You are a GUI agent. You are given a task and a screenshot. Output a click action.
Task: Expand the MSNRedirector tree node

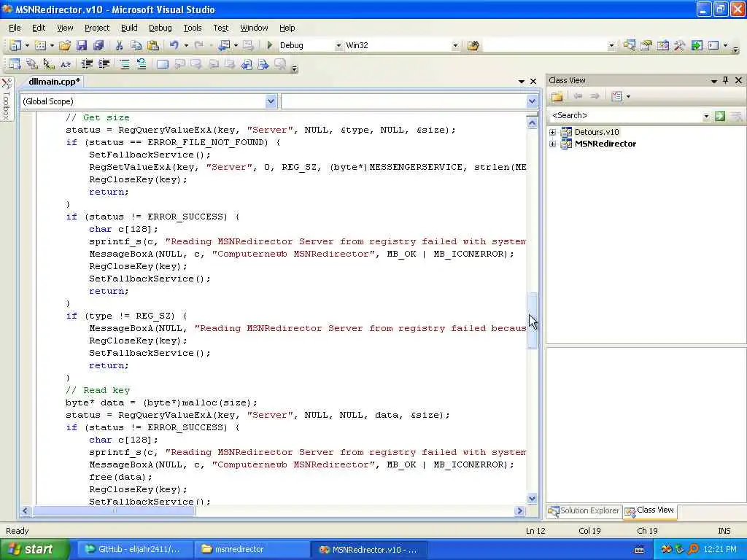coord(553,144)
